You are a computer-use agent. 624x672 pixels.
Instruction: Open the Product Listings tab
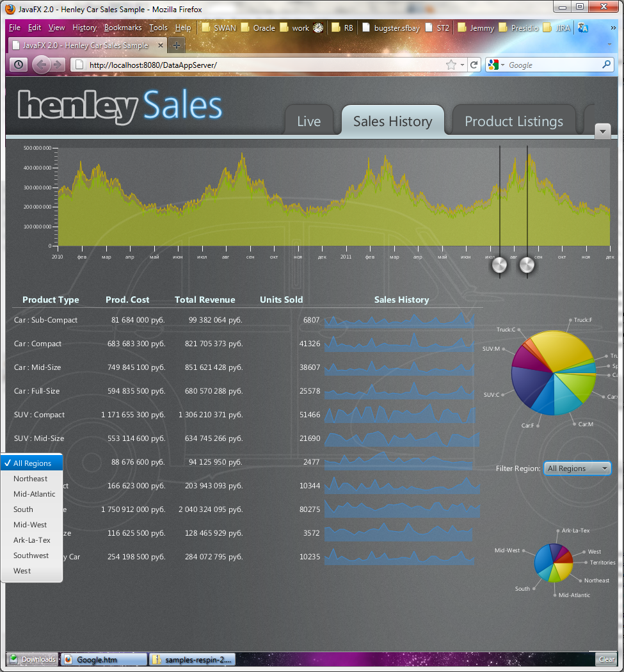513,122
